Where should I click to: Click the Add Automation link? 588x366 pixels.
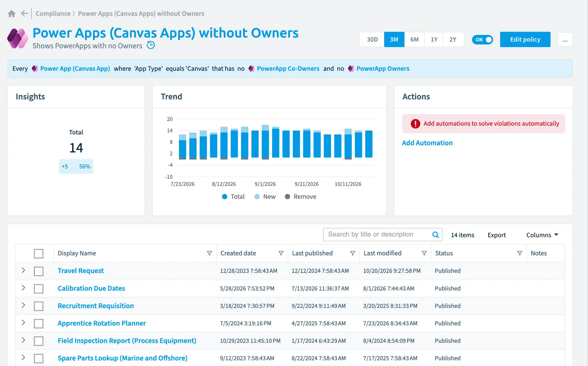tap(427, 143)
